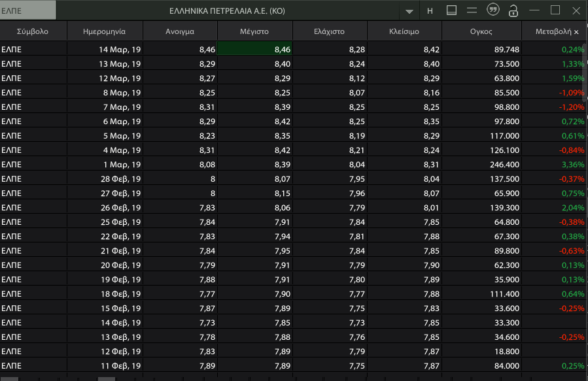This screenshot has height=381, width=588.
Task: Sort by the Σύμβολο column header
Action: [33, 31]
